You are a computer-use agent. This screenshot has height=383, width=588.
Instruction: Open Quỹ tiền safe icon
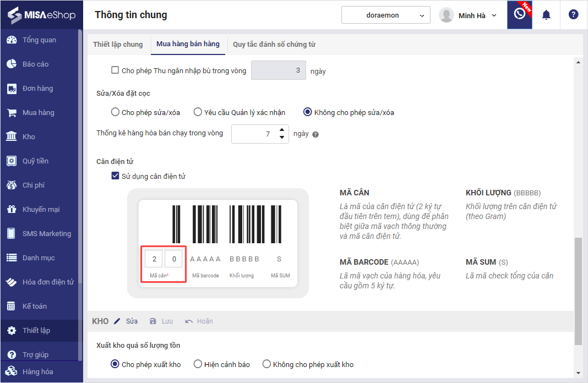[12, 161]
